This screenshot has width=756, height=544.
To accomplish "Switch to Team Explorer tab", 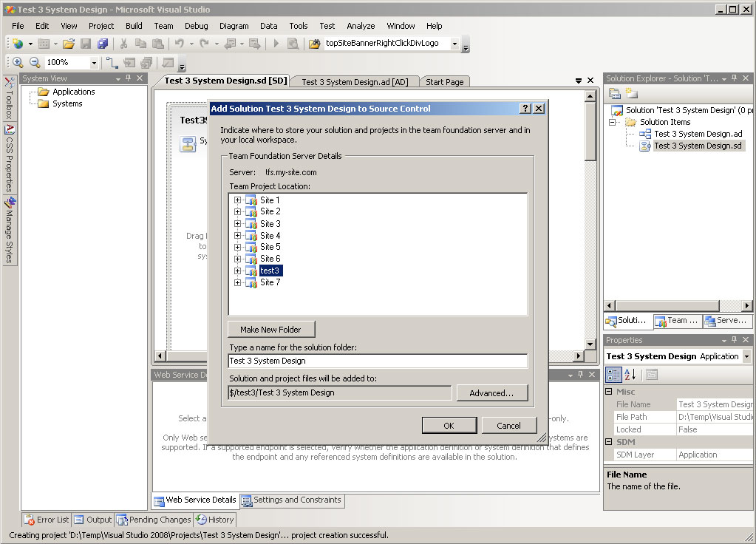I will click(677, 321).
